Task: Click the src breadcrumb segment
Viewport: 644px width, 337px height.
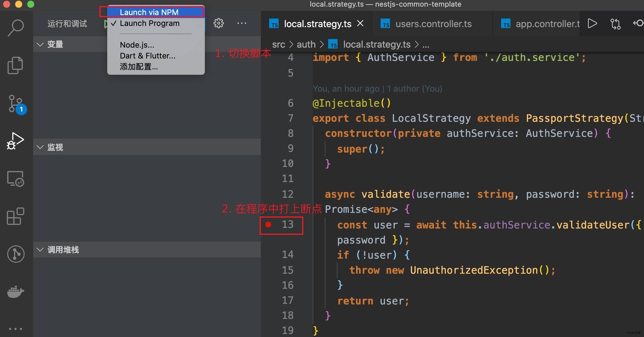Action: pyautogui.click(x=278, y=45)
